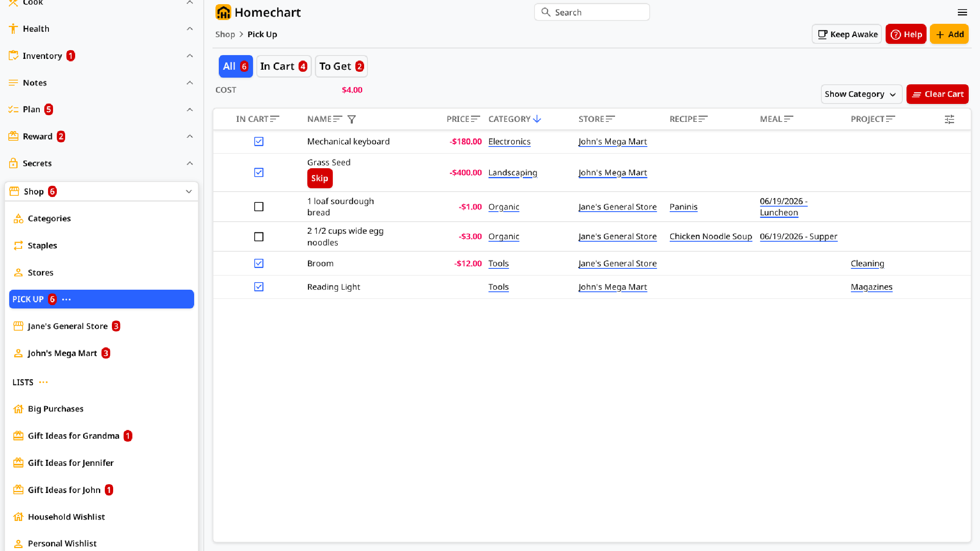Sort by Price column icon
The image size is (980, 551).
tap(475, 119)
